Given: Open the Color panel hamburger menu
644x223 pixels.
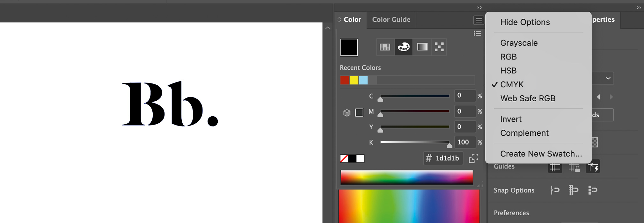Looking at the screenshot, I should (478, 20).
